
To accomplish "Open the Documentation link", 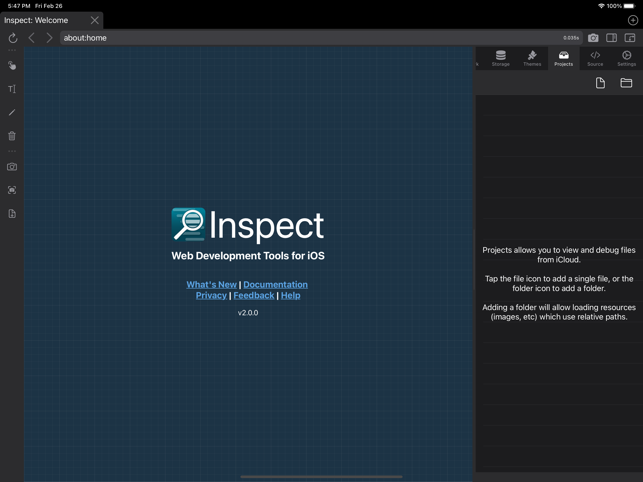I will click(276, 284).
